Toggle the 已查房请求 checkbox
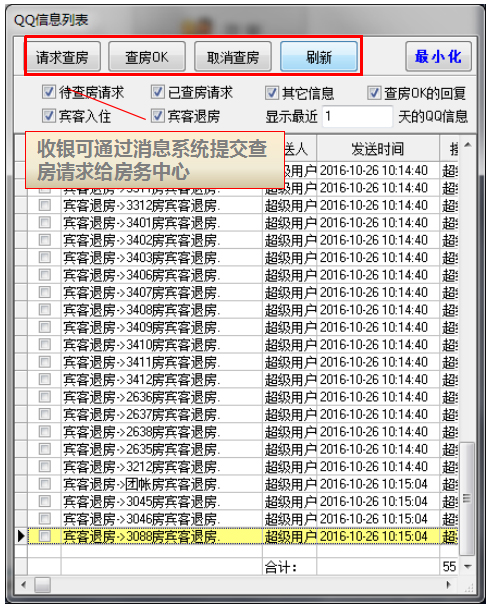Screen dimensions: 495x611 click(157, 92)
